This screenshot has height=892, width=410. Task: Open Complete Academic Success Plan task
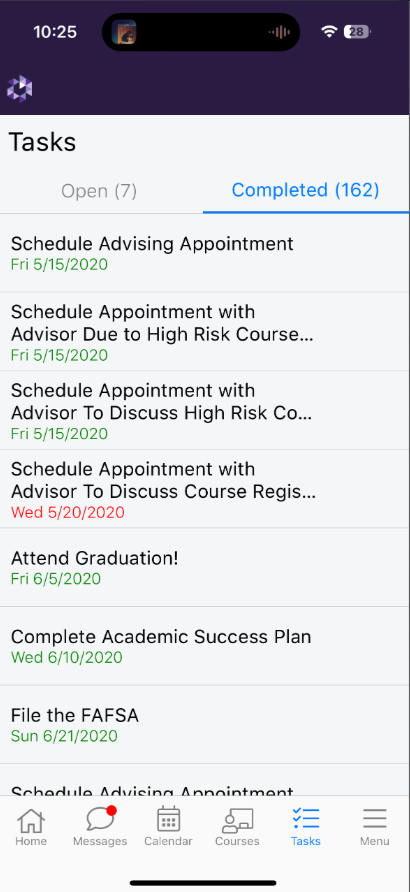(x=205, y=646)
